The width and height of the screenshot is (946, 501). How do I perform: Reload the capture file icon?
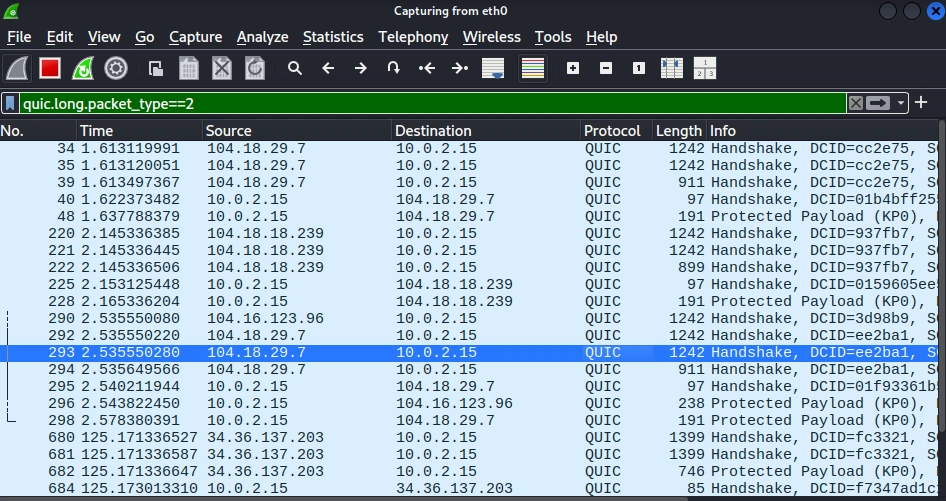point(255,68)
